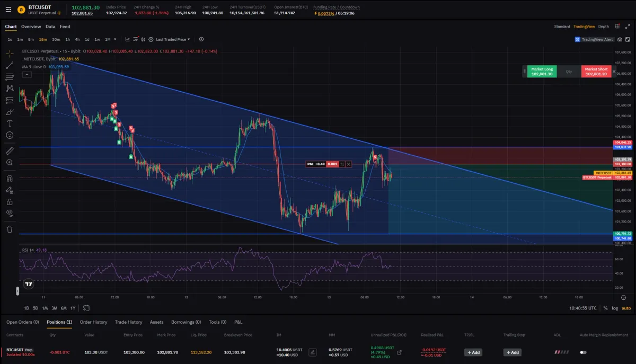Click the plus circle compare icon
636x364 pixels.
[201, 39]
